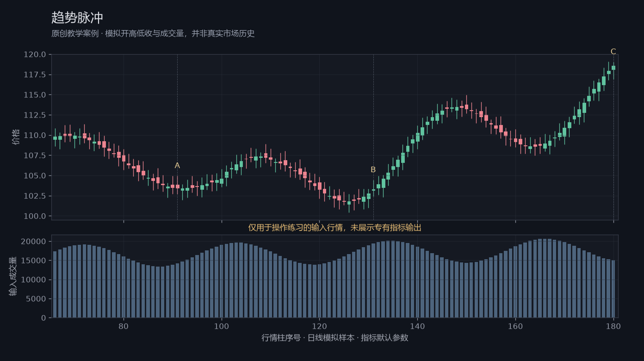Click the 112.5 price axis tick

tap(35, 115)
